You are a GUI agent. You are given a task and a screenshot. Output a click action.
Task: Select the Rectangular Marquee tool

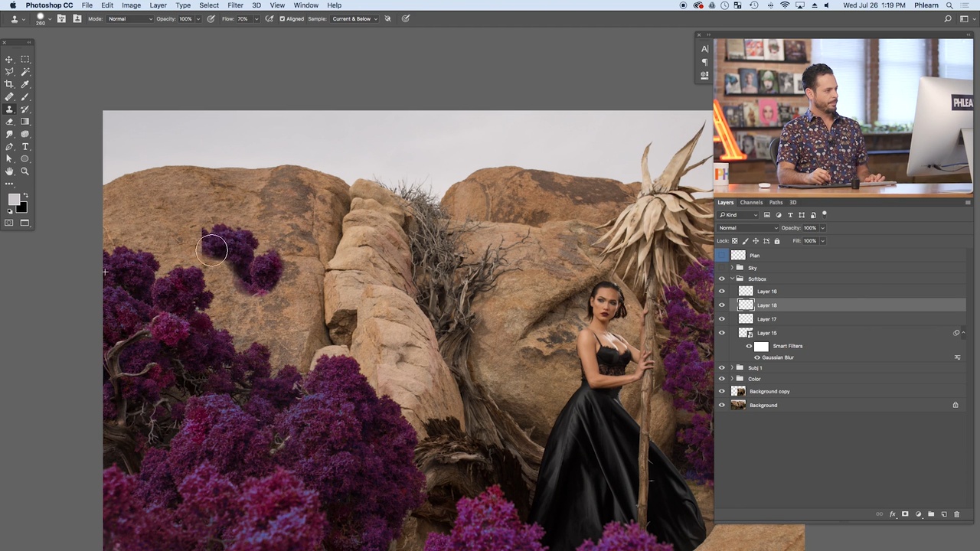(x=24, y=60)
